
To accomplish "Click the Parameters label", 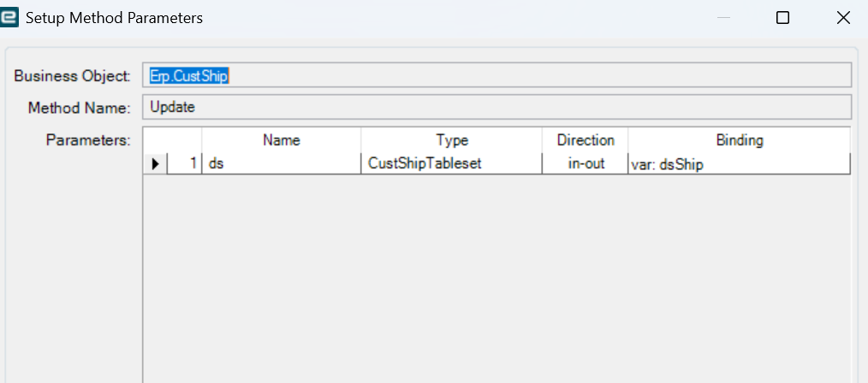I will (88, 140).
